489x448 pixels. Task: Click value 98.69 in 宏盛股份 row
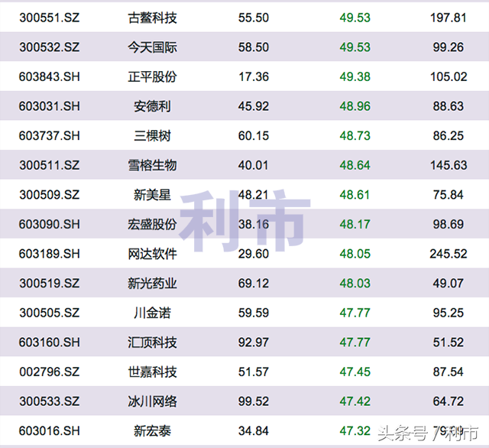tap(449, 224)
